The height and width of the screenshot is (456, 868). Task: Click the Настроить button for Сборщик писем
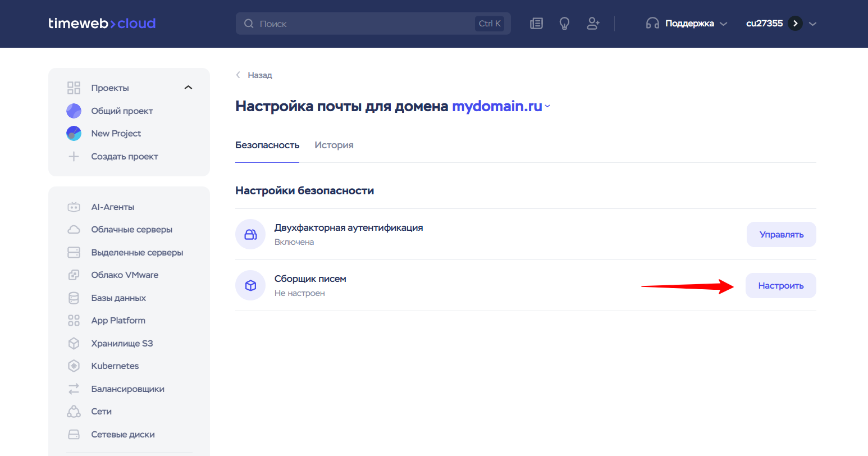(780, 286)
